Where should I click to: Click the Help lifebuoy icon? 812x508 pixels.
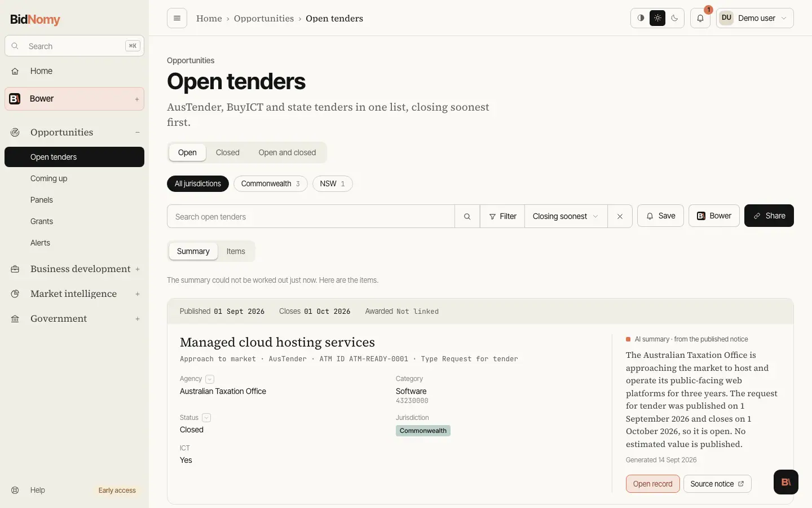point(15,490)
